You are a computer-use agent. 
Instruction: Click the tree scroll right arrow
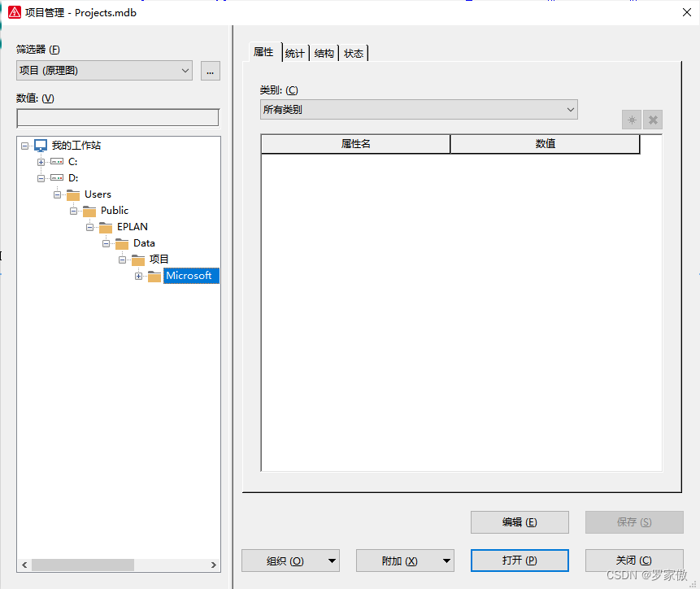pyautogui.click(x=213, y=565)
